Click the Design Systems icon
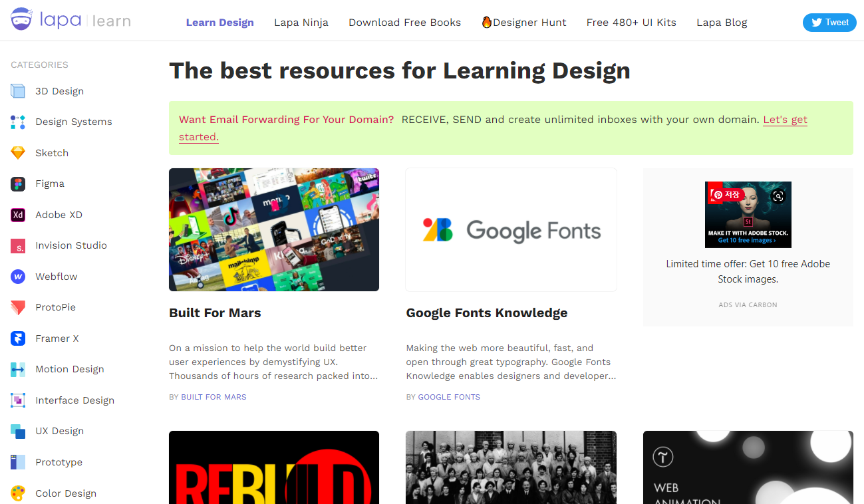The width and height of the screenshot is (864, 504). pyautogui.click(x=18, y=122)
